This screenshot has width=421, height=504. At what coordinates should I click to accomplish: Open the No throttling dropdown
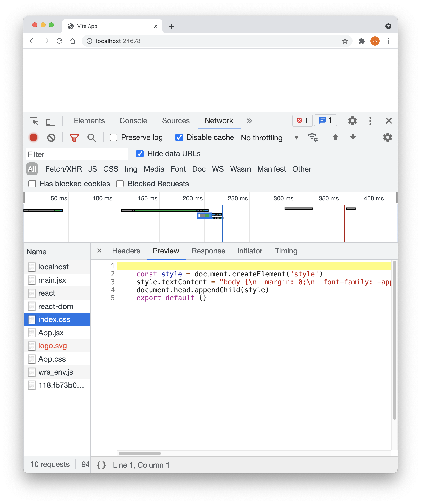(x=270, y=138)
